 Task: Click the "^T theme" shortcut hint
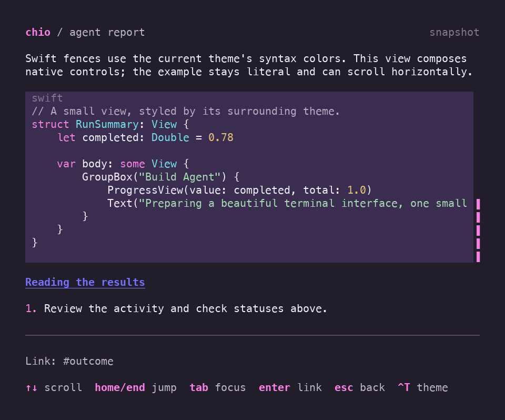pyautogui.click(x=422, y=387)
